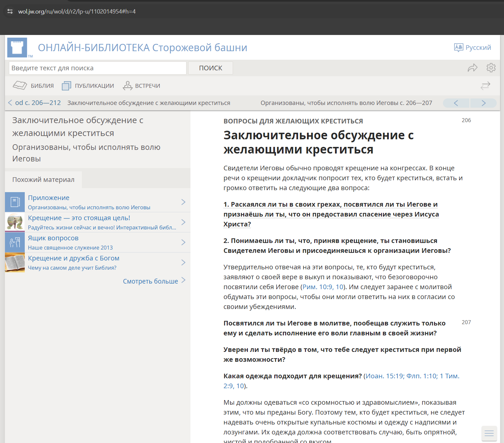This screenshot has width=504, height=443.
Task: Click the publications stack icon
Action: 66,86
